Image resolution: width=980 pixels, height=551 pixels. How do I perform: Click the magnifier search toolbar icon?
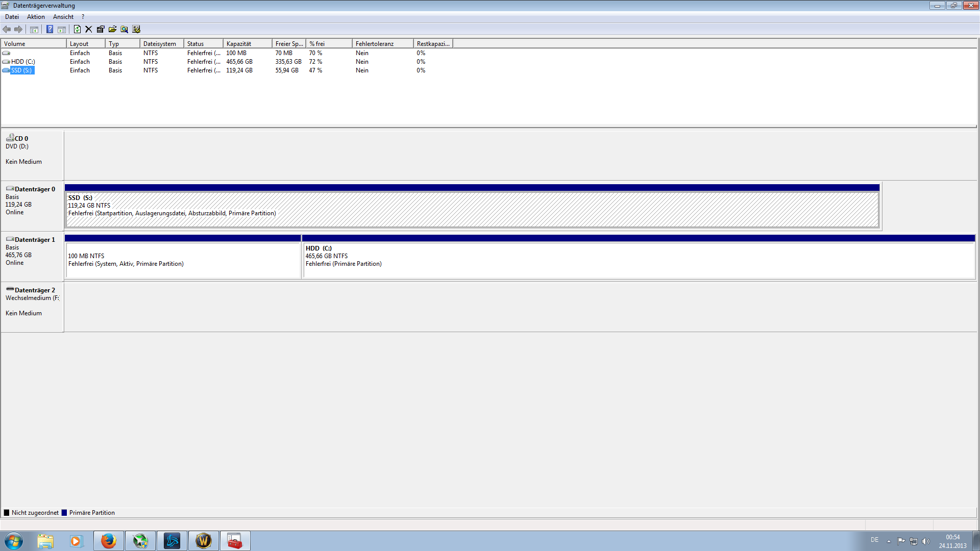[124, 29]
